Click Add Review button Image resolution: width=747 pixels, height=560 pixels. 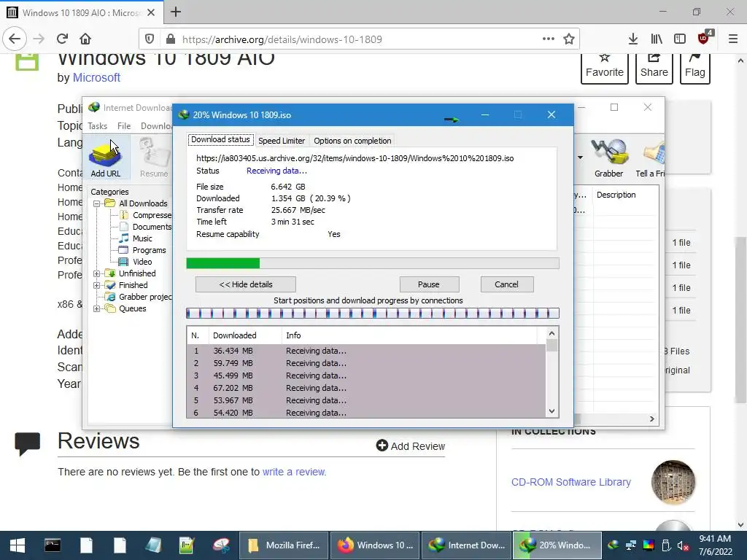[x=411, y=446]
